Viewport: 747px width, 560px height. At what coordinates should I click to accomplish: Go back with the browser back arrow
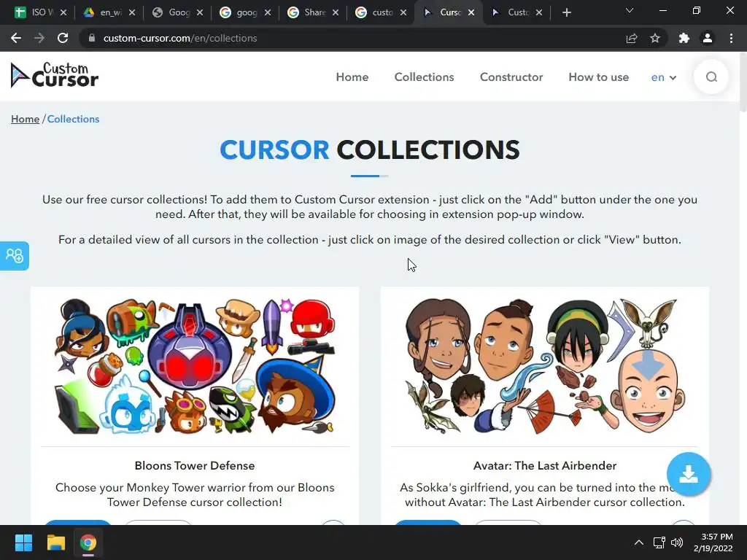point(16,38)
